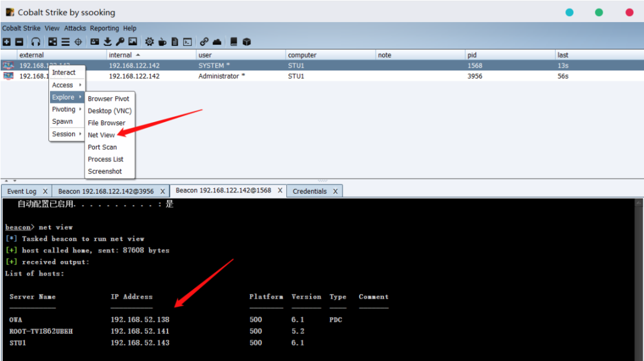
Task: Switch to the session table view icon
Action: pos(66,42)
